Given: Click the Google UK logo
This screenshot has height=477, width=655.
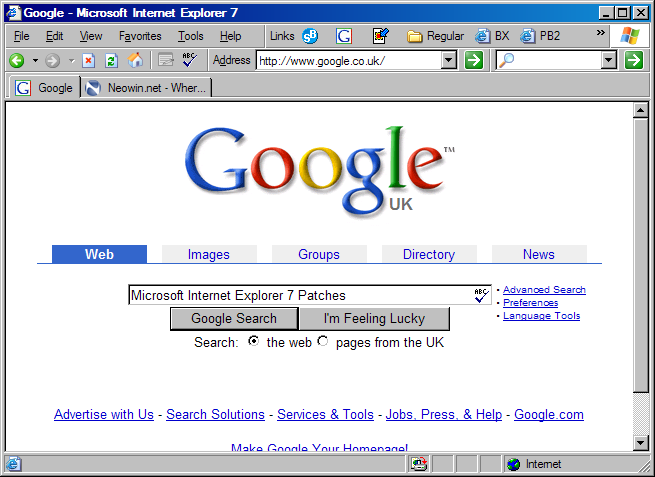Looking at the screenshot, I should 320,170.
